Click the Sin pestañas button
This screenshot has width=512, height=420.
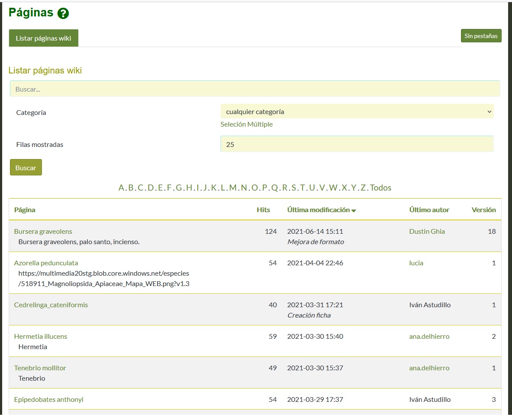[x=481, y=36]
